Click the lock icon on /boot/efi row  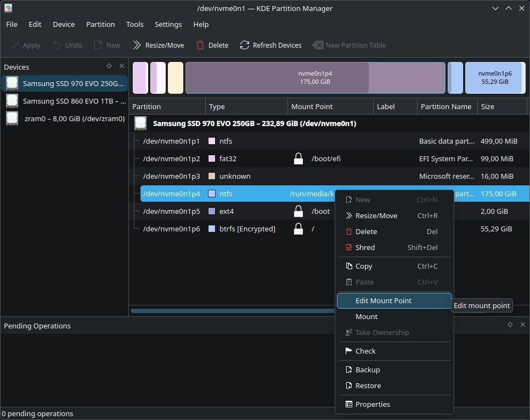[298, 158]
